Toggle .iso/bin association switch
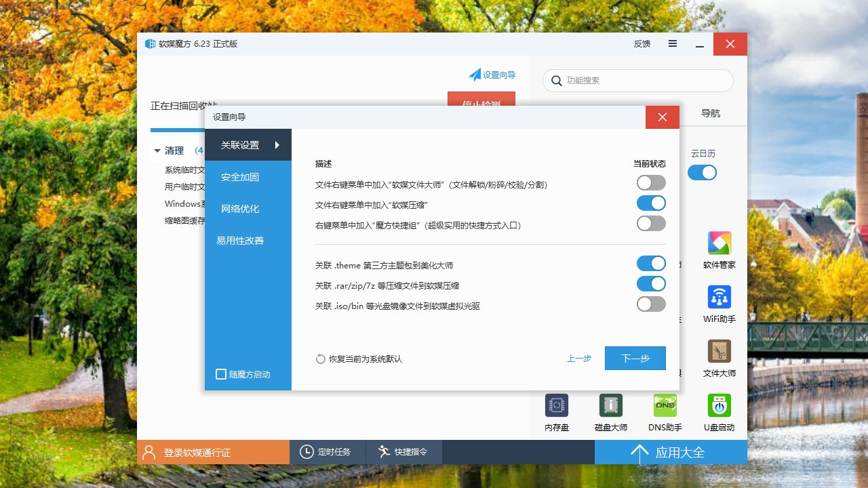Image resolution: width=868 pixels, height=488 pixels. [651, 304]
